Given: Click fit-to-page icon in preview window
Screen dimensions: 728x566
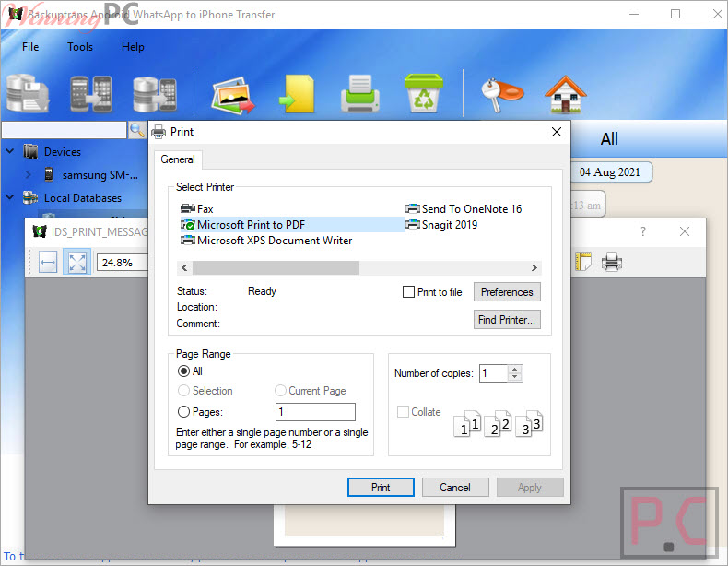Looking at the screenshot, I should click(77, 263).
